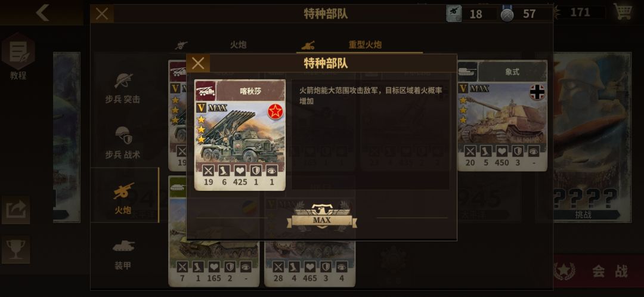The image size is (644, 297).
Task: Click the 喀秋莎 rocket truck card
Action: (240, 135)
